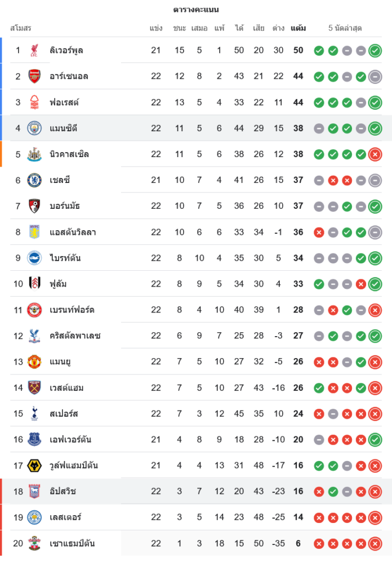Click the Newcastle club crest icon
The height and width of the screenshot is (563, 392).
point(34,154)
